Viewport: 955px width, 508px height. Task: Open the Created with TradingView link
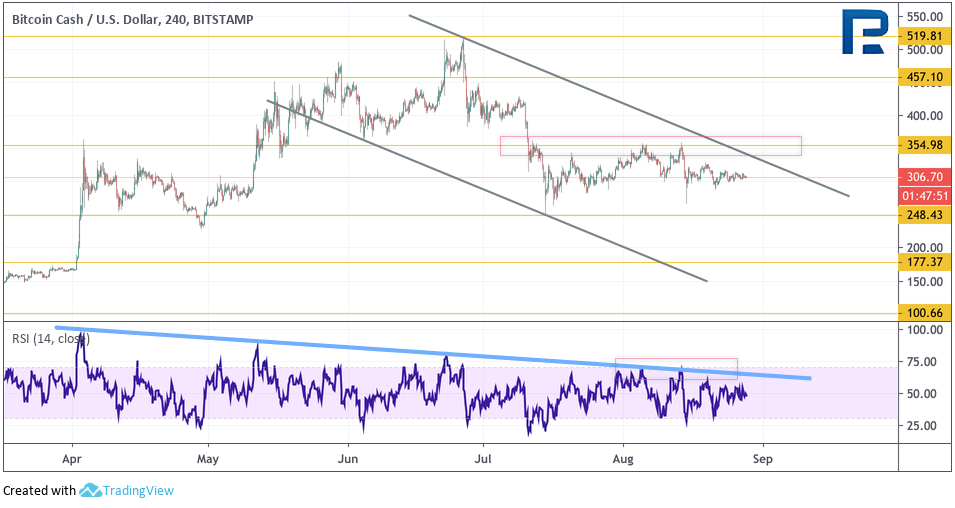click(88, 491)
